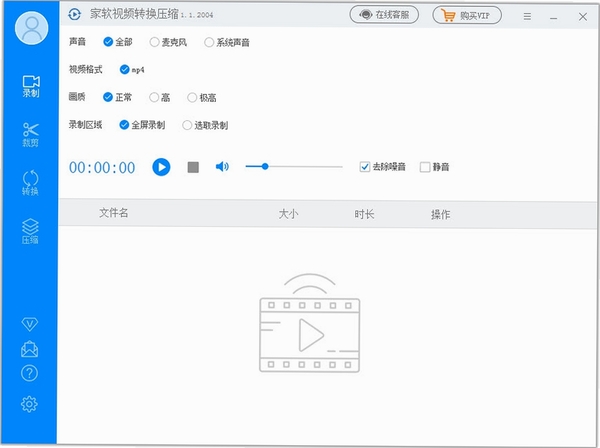Start recording with the play button
The height and width of the screenshot is (448, 600).
(161, 167)
